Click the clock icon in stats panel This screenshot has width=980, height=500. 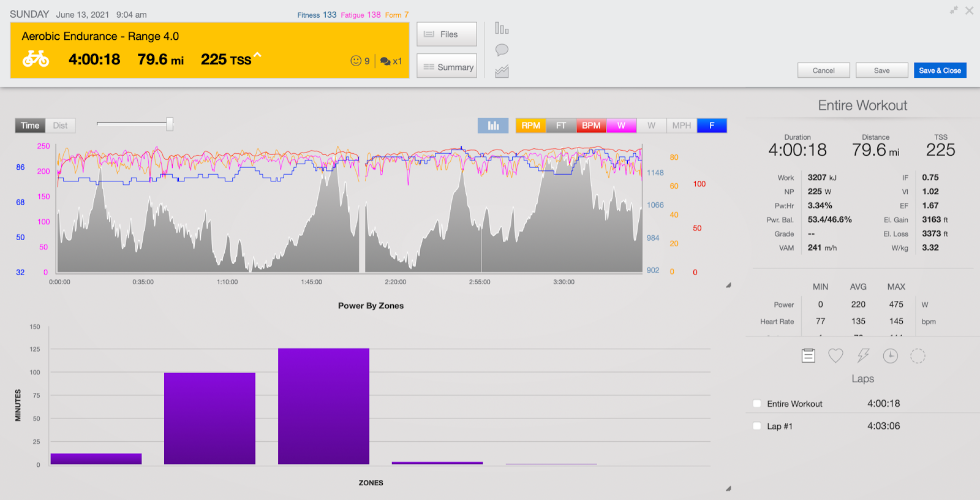click(890, 355)
